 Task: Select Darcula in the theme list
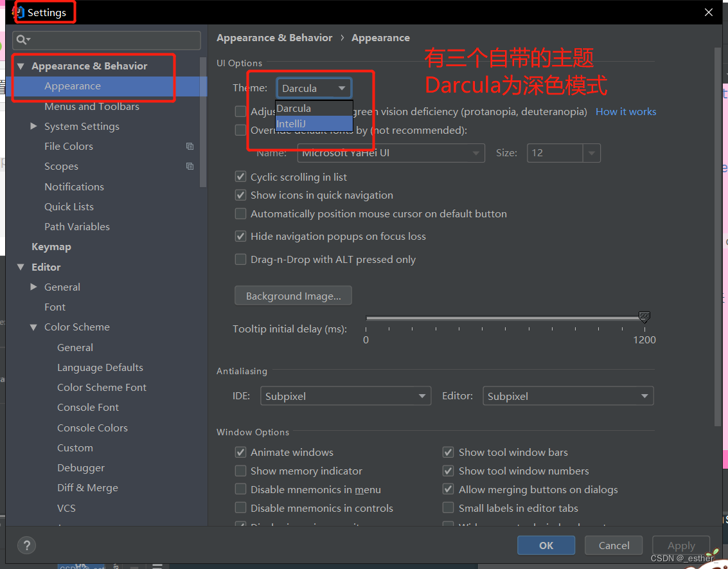[x=314, y=108]
